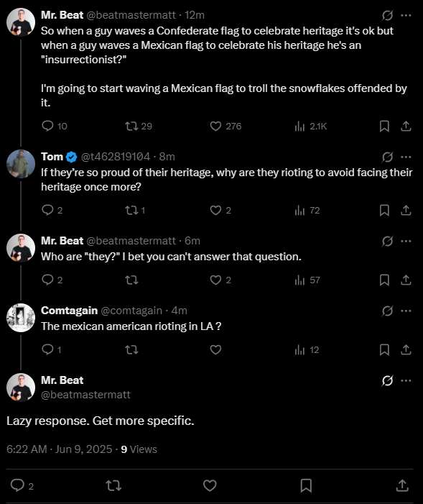
Task: View analytics showing 2.1K views
Action: (x=310, y=127)
